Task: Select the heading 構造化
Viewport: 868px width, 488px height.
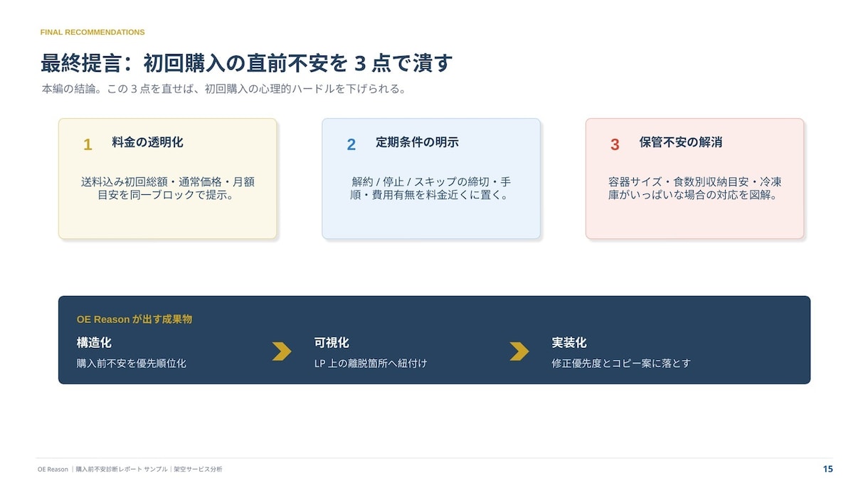Action: pyautogui.click(x=94, y=343)
